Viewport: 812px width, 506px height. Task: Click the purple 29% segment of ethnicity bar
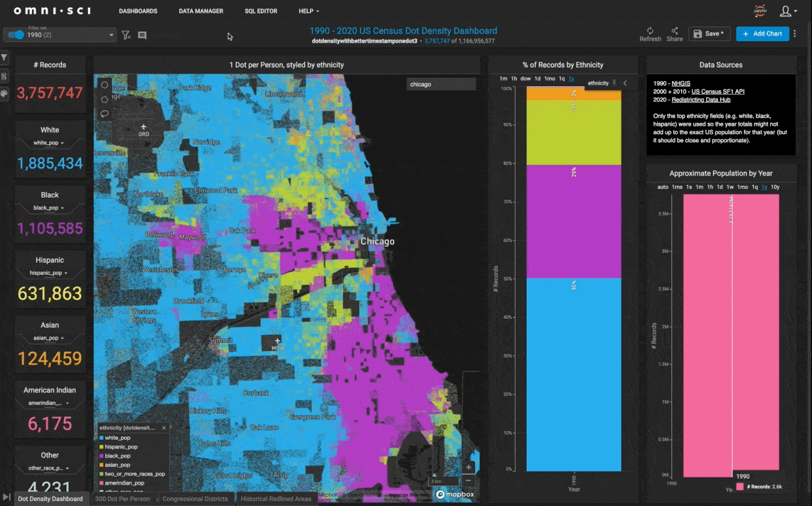point(574,222)
